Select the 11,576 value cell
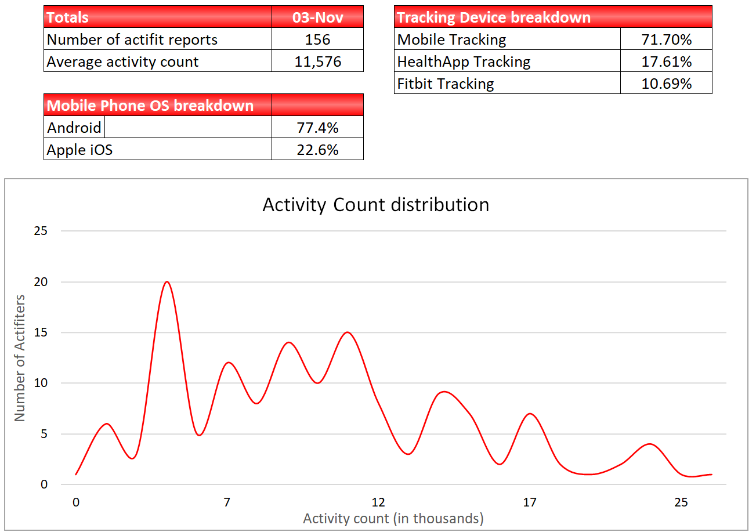 pos(317,61)
